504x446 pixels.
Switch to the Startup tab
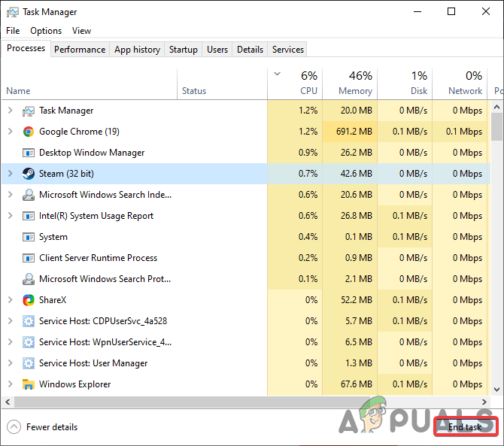coord(184,50)
